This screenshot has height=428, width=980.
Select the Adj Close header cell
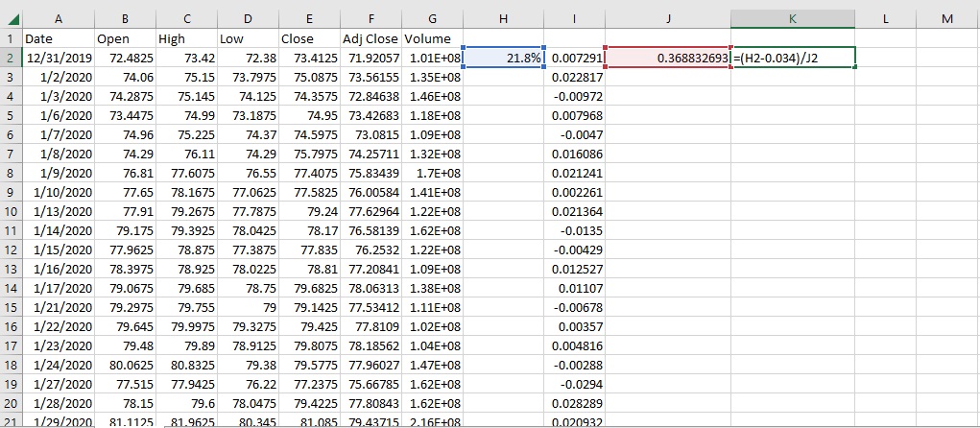[x=370, y=38]
